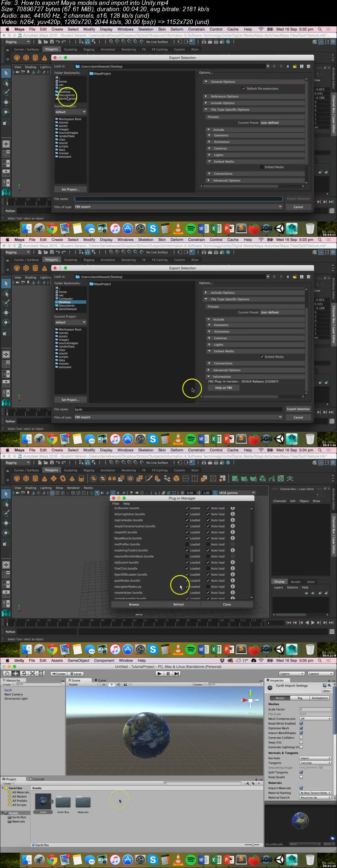Viewport: 337px width, 868px height.
Task: Toggle Default file extensions checkbox
Action: (x=244, y=89)
